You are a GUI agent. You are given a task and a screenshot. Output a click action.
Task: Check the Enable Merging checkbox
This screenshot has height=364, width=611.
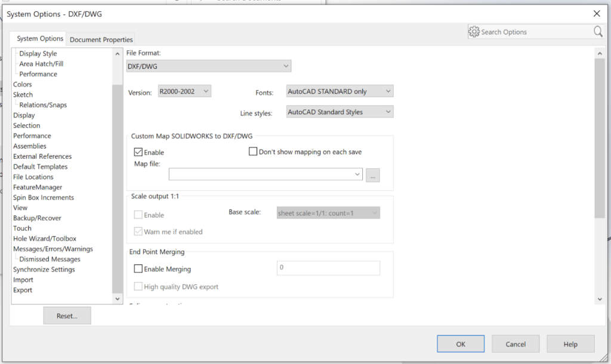click(x=138, y=269)
